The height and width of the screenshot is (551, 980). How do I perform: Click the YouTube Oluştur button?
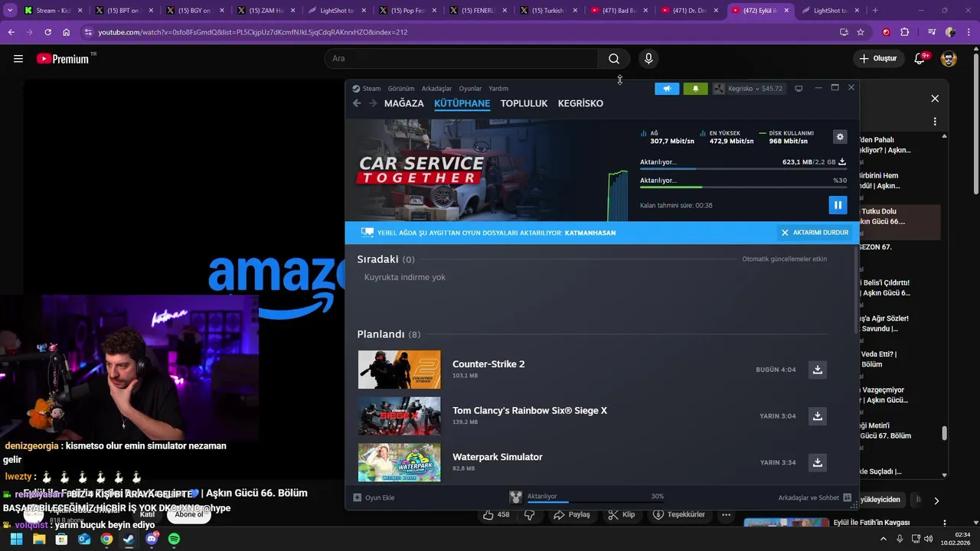coord(878,59)
